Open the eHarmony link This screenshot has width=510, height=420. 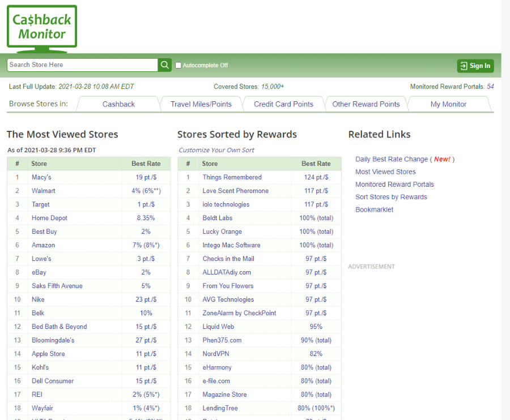pyautogui.click(x=217, y=368)
